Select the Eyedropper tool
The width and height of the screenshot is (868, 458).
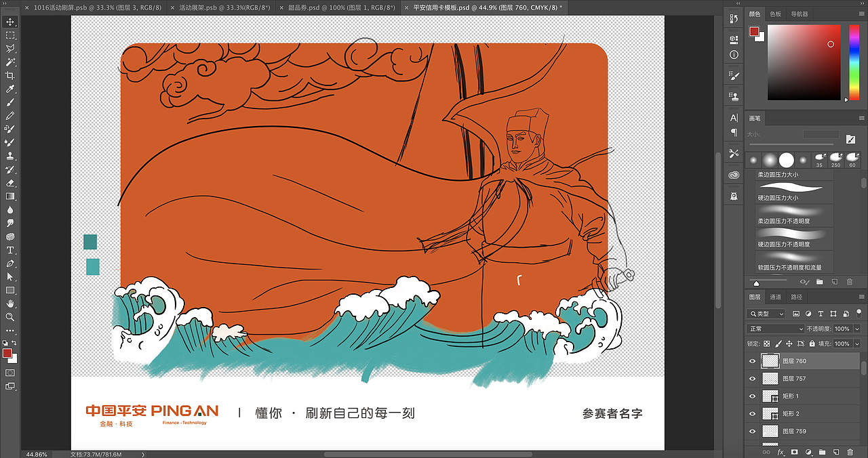[x=10, y=89]
